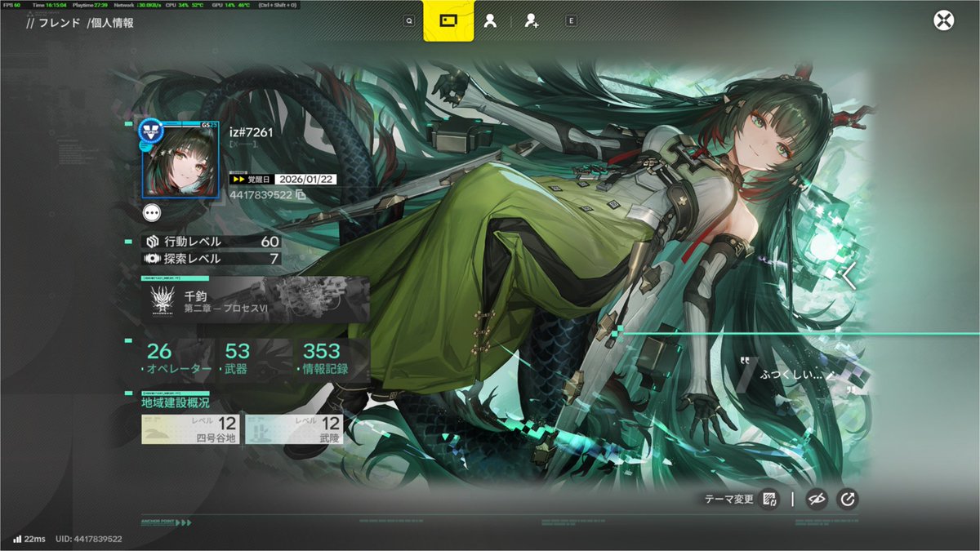Switch to the friends list tab icon
Screen dimensions: 980x551
490,21
